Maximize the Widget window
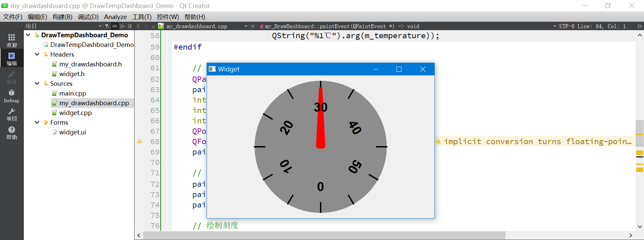 [x=399, y=69]
